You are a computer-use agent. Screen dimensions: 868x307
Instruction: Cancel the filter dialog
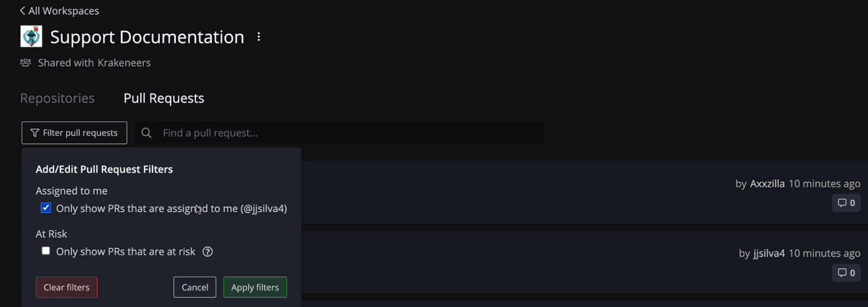pyautogui.click(x=195, y=287)
